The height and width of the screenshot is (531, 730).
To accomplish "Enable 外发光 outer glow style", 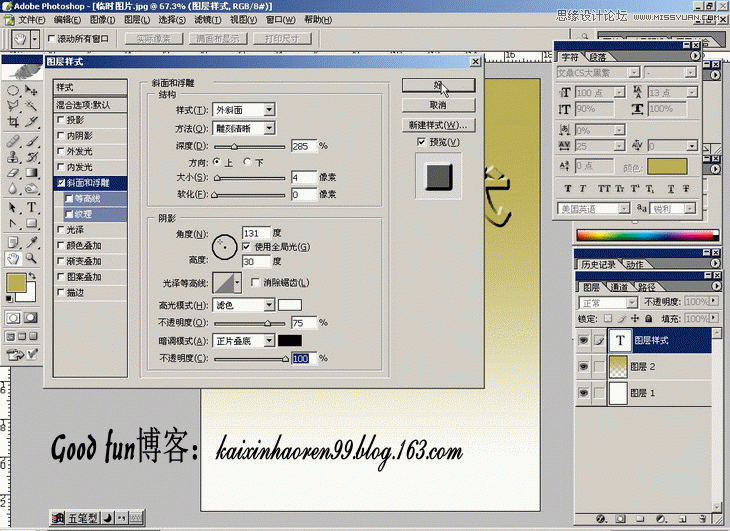I will pyautogui.click(x=61, y=151).
